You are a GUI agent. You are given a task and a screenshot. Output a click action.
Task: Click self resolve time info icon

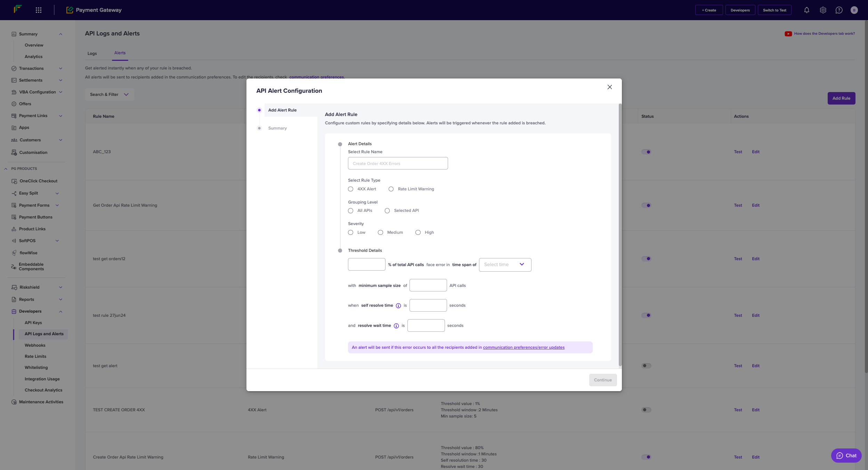[398, 306]
